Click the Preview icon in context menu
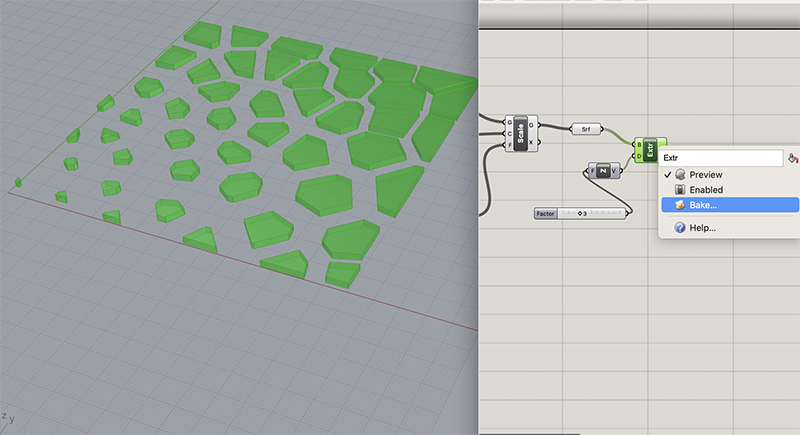The image size is (800, 435). click(680, 175)
